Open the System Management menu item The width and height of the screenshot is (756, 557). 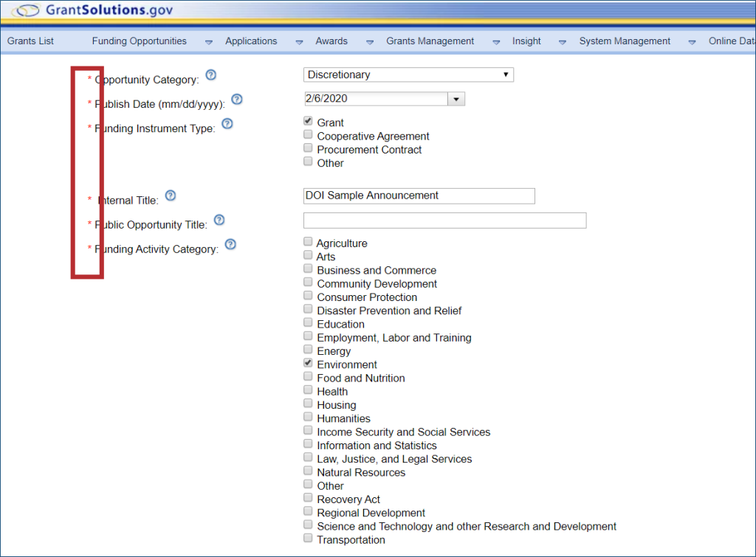click(x=625, y=41)
